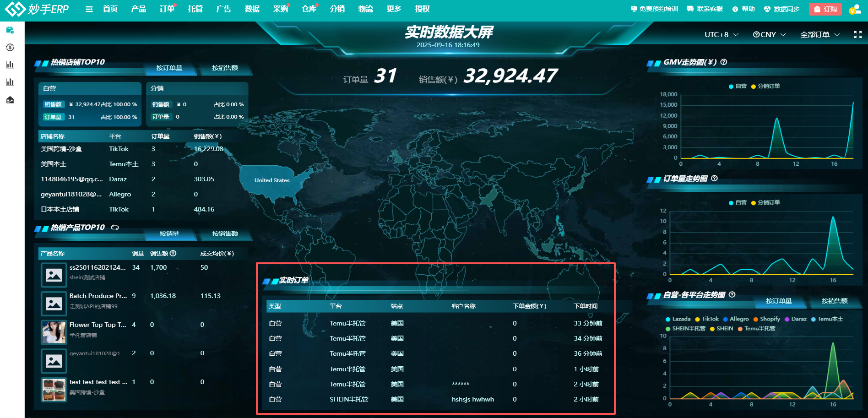Expand the 更多 menu in the top navigation

point(394,9)
